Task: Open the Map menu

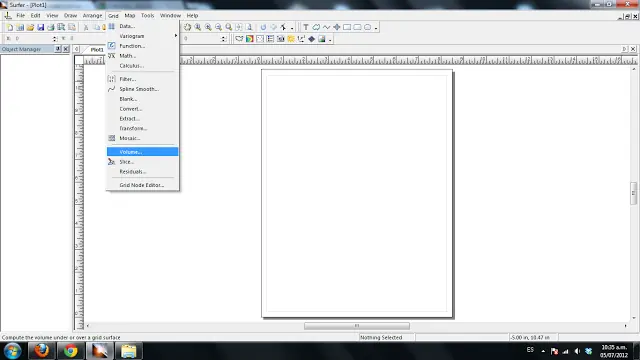Action: pos(130,16)
